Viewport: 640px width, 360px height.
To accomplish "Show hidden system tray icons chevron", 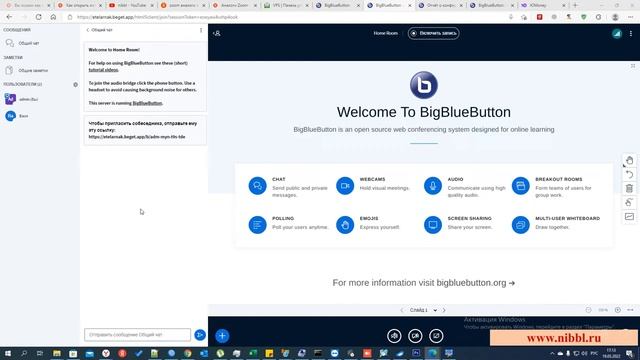I will click(x=552, y=353).
